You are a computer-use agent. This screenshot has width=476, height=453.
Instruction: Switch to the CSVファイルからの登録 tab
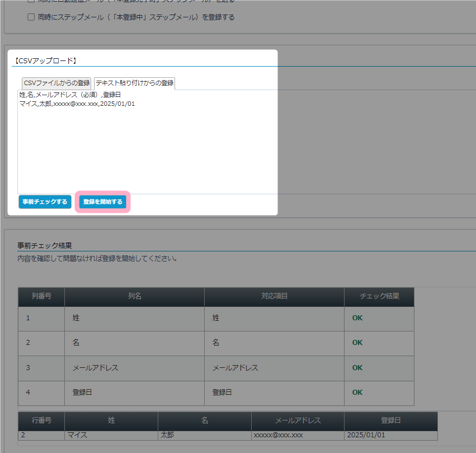56,83
